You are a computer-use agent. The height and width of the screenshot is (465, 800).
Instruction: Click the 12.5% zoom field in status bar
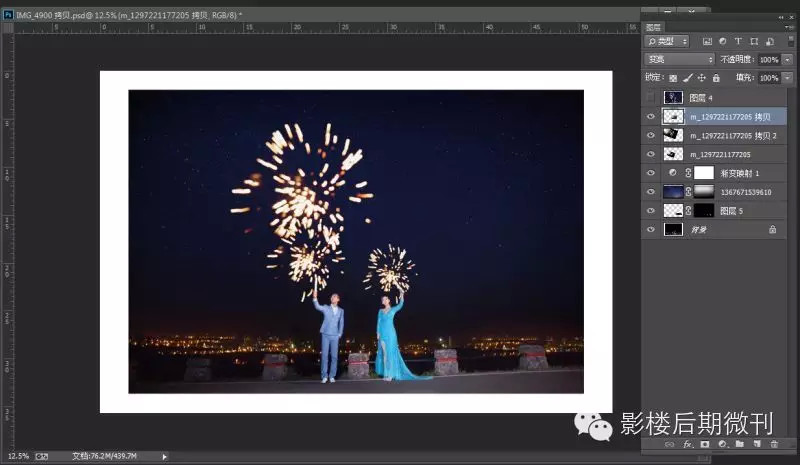(18, 456)
